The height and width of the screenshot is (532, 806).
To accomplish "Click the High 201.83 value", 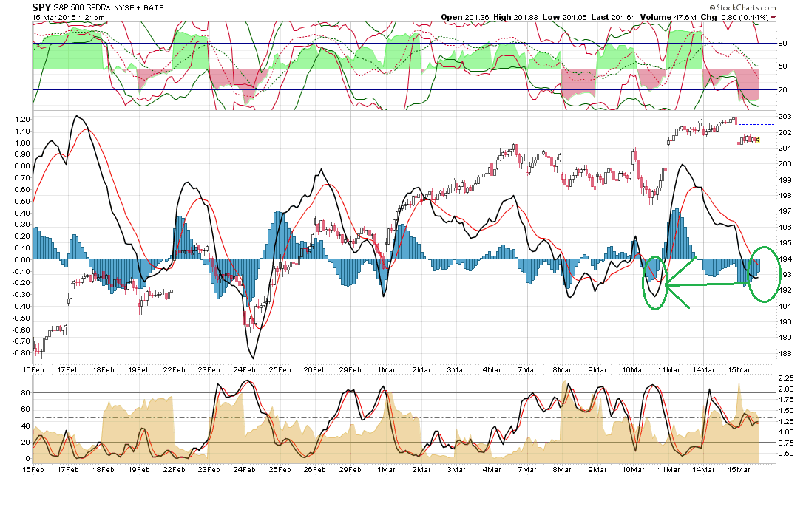I will point(515,17).
